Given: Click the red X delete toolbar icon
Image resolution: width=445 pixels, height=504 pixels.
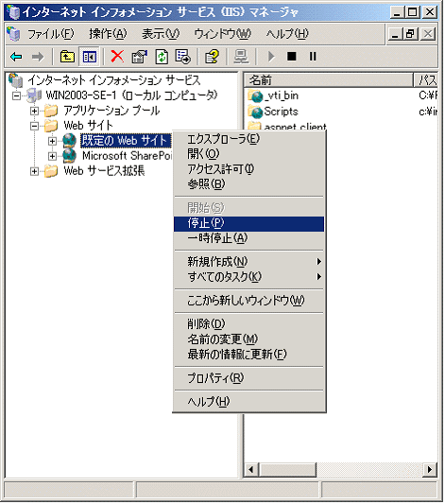Looking at the screenshot, I should click(117, 56).
